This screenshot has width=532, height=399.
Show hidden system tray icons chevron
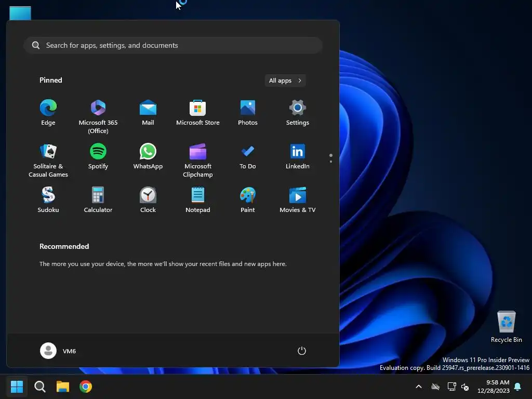[x=419, y=387]
